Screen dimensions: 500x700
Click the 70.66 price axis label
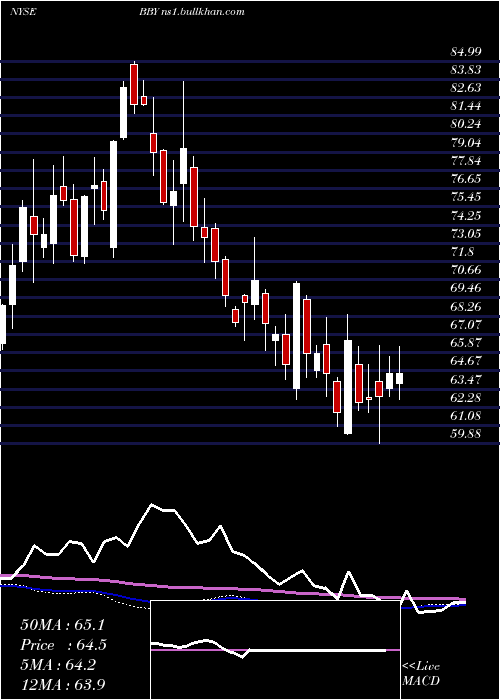466,270
